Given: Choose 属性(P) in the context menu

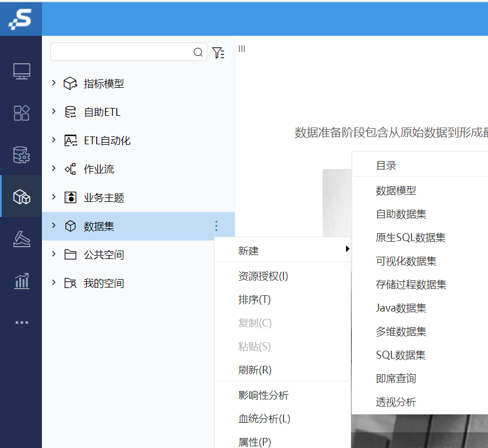Looking at the screenshot, I should [x=254, y=442].
